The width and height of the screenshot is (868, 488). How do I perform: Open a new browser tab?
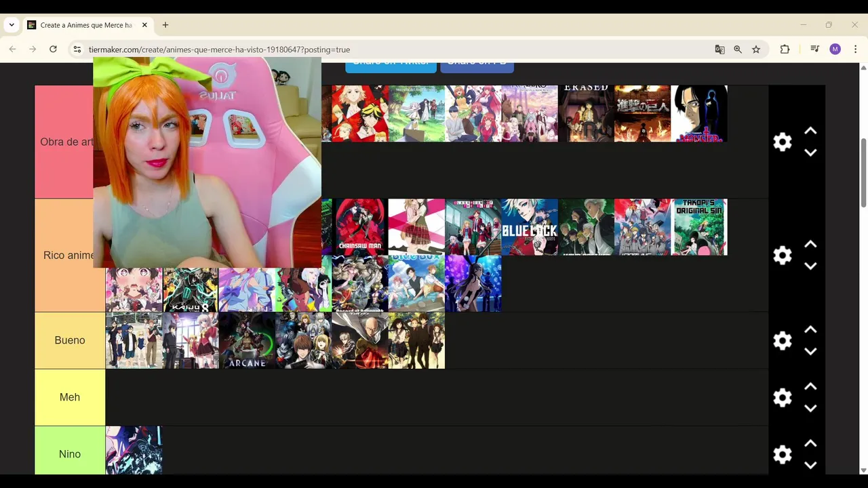(165, 25)
